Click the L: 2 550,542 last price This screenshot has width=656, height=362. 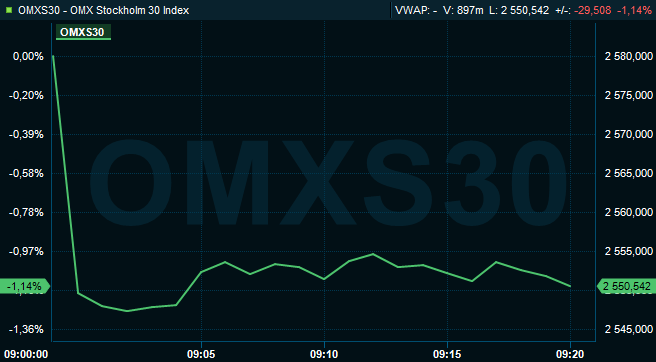coord(518,10)
